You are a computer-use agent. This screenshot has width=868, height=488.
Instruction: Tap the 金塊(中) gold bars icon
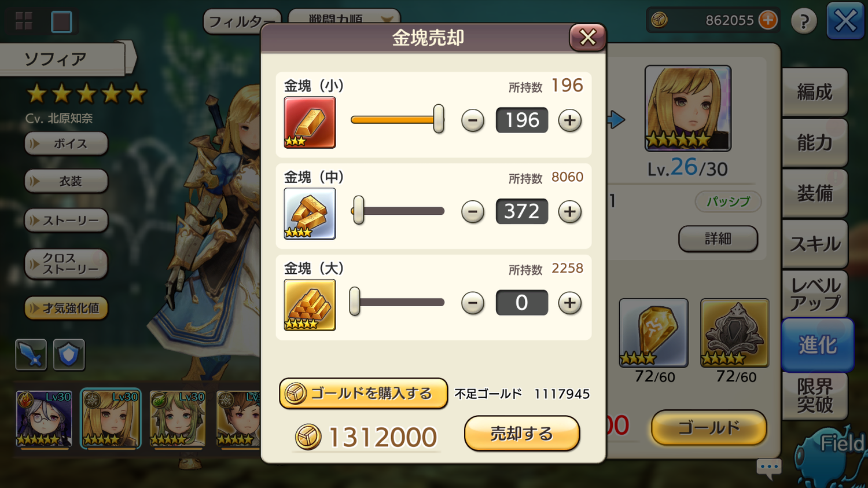(310, 214)
